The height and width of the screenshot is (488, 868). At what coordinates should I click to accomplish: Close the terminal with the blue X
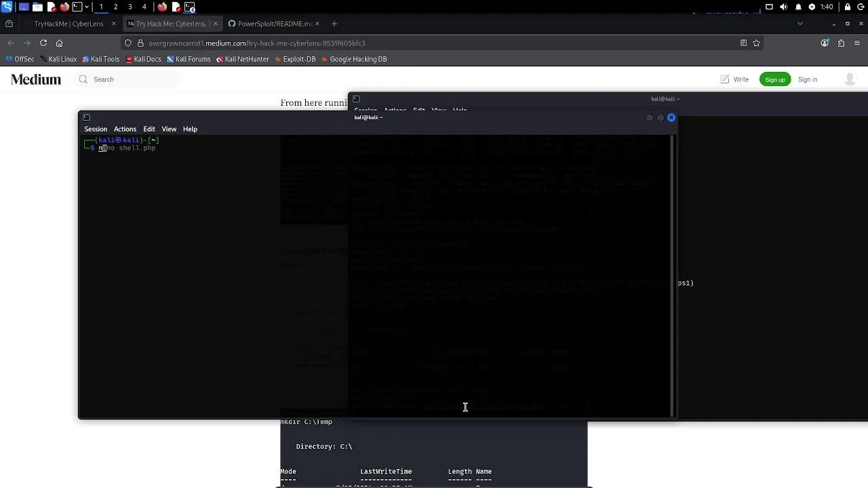[x=671, y=117]
